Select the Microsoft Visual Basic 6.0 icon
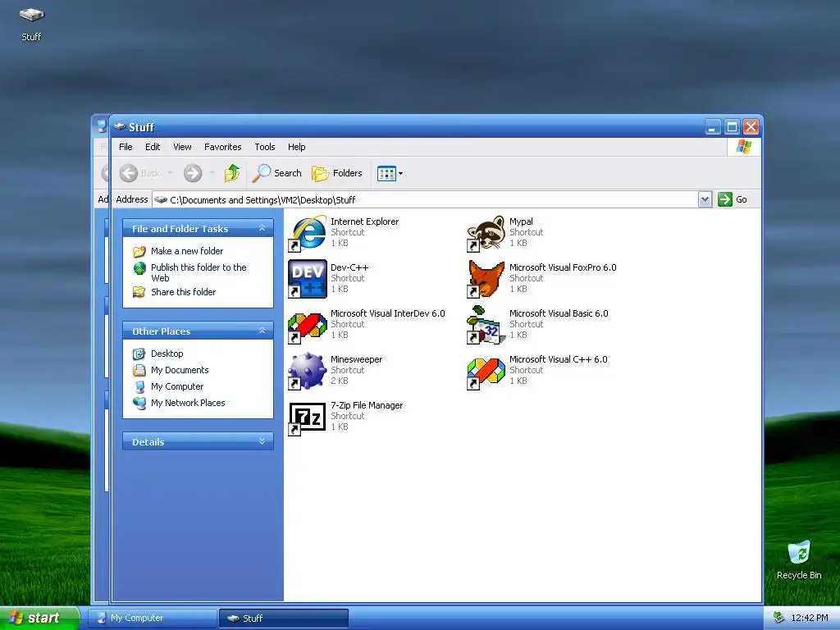The width and height of the screenshot is (840, 630). 486,325
